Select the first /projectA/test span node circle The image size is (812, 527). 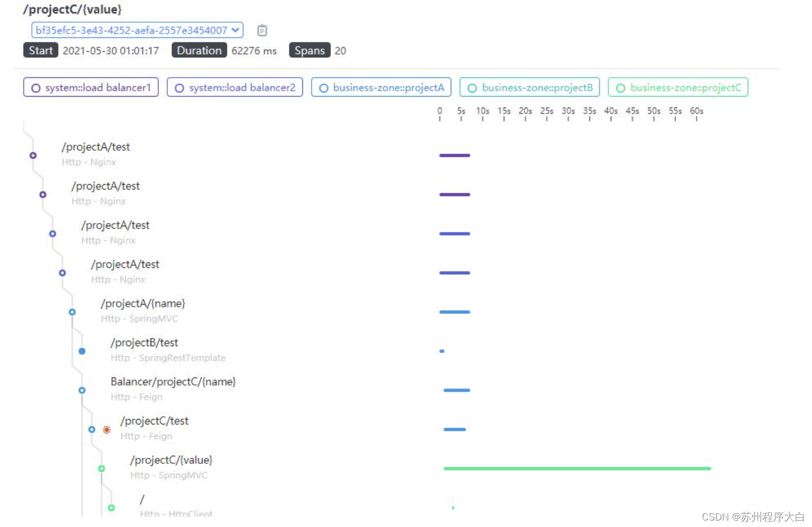click(33, 156)
